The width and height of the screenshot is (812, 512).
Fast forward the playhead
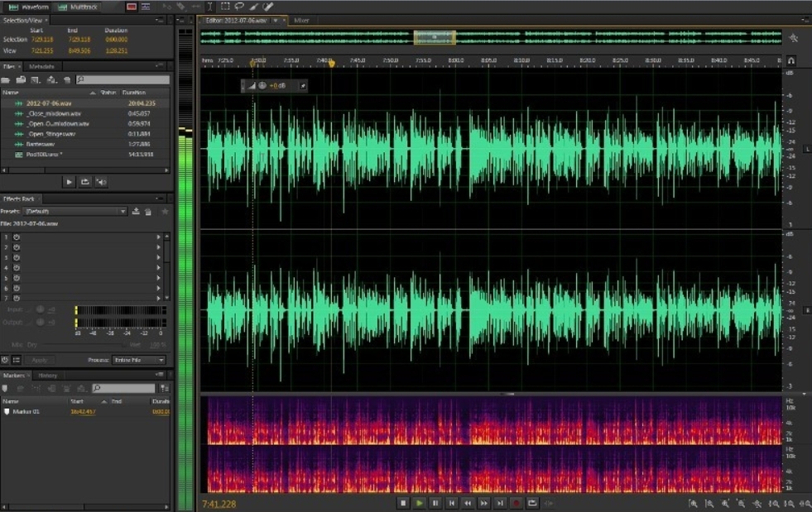coord(483,503)
